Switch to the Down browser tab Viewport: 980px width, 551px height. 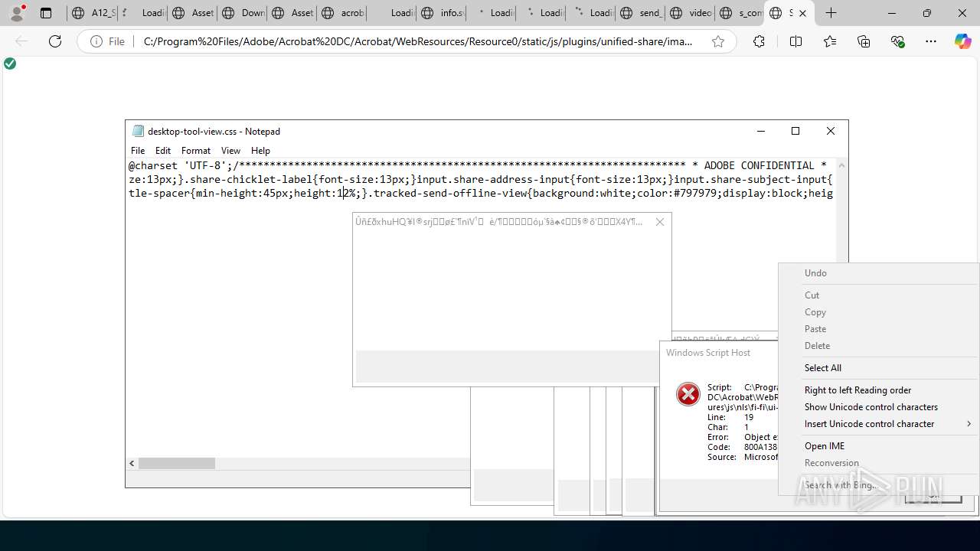coord(241,13)
